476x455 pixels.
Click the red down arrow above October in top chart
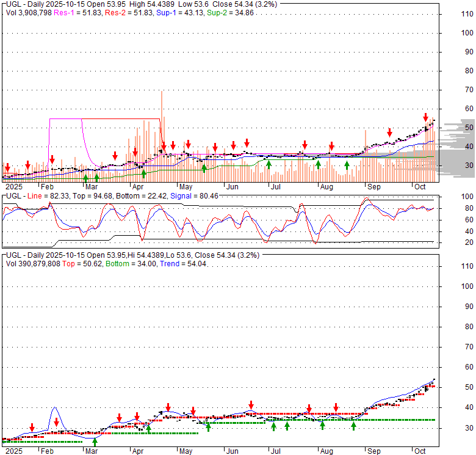click(425, 117)
